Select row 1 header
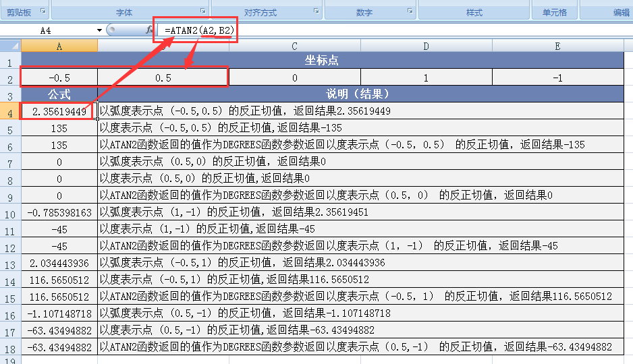This screenshot has width=633, height=364. [x=11, y=61]
